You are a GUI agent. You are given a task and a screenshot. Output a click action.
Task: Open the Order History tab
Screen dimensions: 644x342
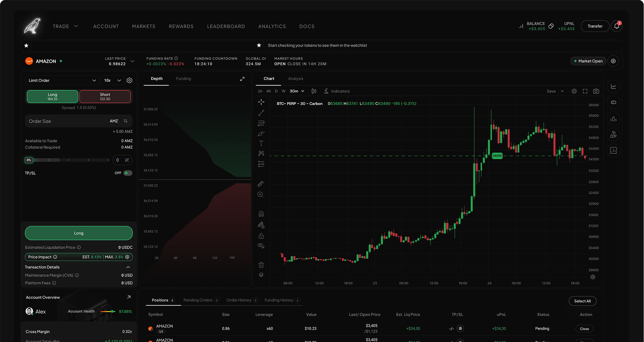[242, 300]
